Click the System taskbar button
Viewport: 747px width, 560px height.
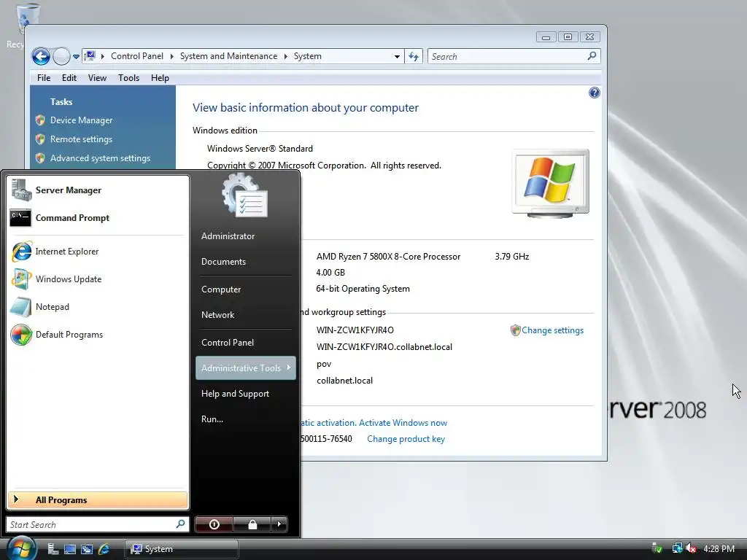coord(182,549)
